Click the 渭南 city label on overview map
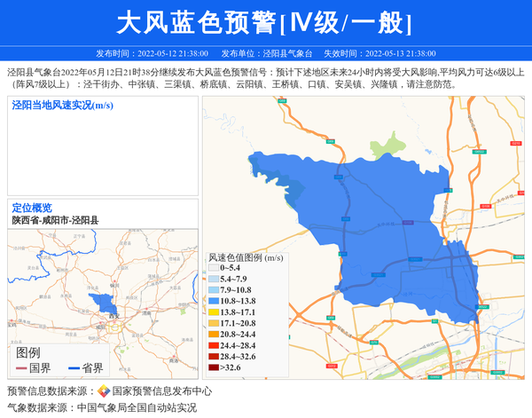Image resolution: width=532 pixels, height=418 pixels. click(x=146, y=312)
